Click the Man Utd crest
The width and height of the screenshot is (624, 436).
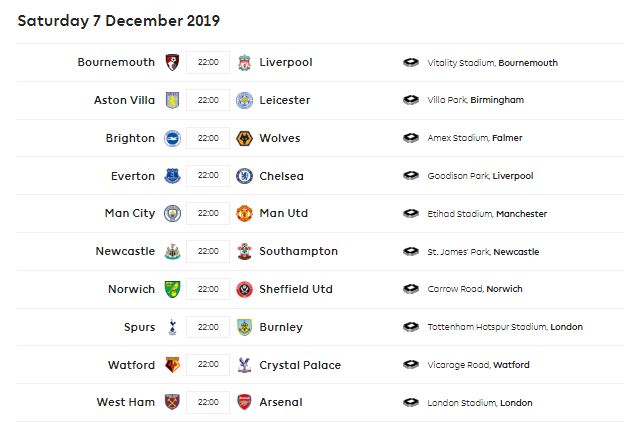pos(245,213)
